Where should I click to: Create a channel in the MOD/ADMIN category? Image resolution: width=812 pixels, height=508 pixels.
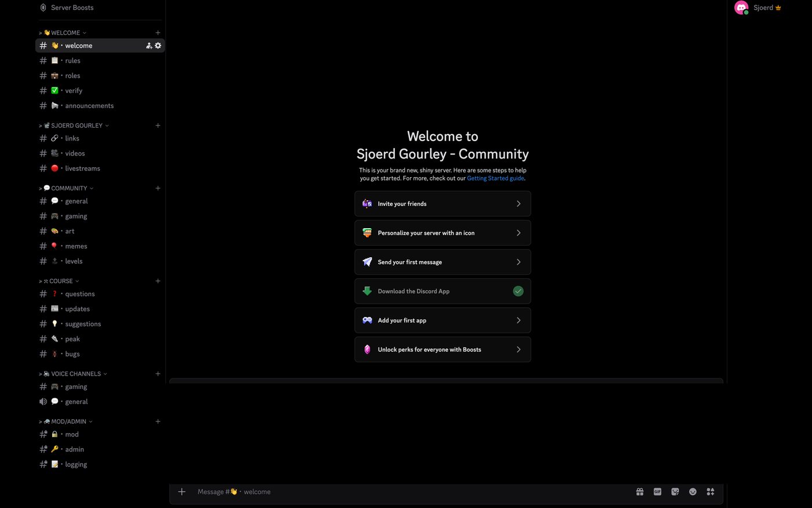point(158,421)
